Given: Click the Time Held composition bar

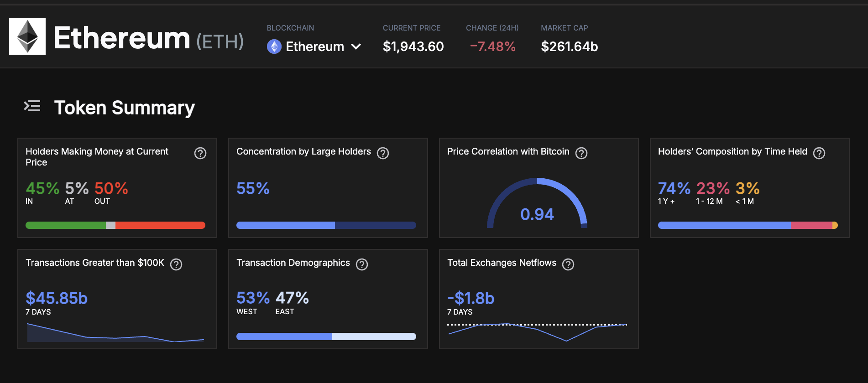Looking at the screenshot, I should click(748, 225).
